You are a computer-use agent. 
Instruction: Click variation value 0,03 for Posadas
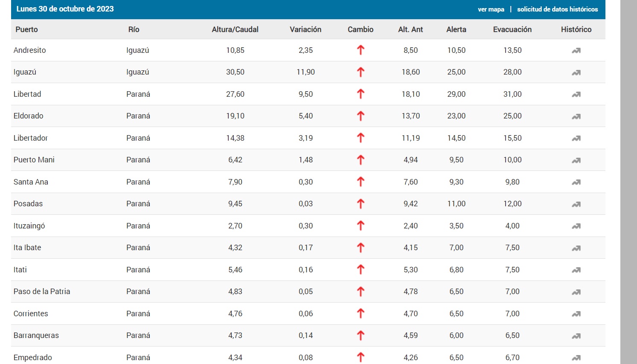(305, 204)
